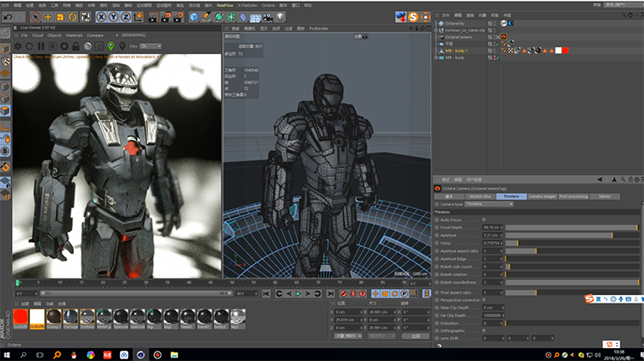
Task: Switch to Stereo tab
Action: (605, 196)
